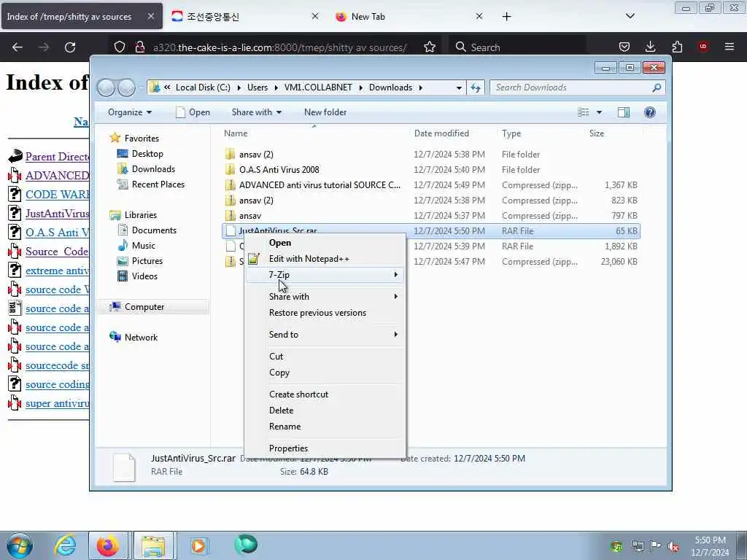Open Firefox downloads panel
Viewport: 747px width, 560px height.
pos(650,47)
